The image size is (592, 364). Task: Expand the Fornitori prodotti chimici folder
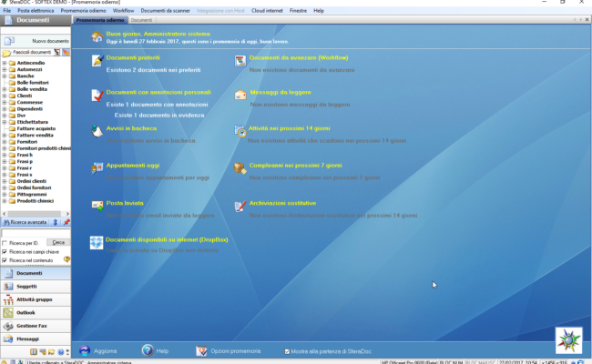click(5, 148)
